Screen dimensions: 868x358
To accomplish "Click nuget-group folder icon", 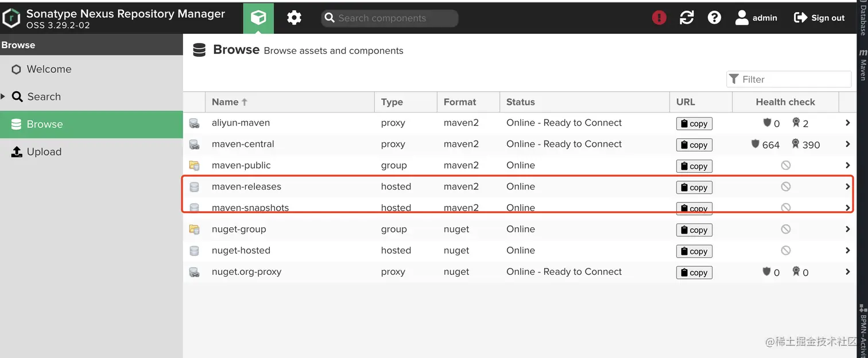I will 194,229.
